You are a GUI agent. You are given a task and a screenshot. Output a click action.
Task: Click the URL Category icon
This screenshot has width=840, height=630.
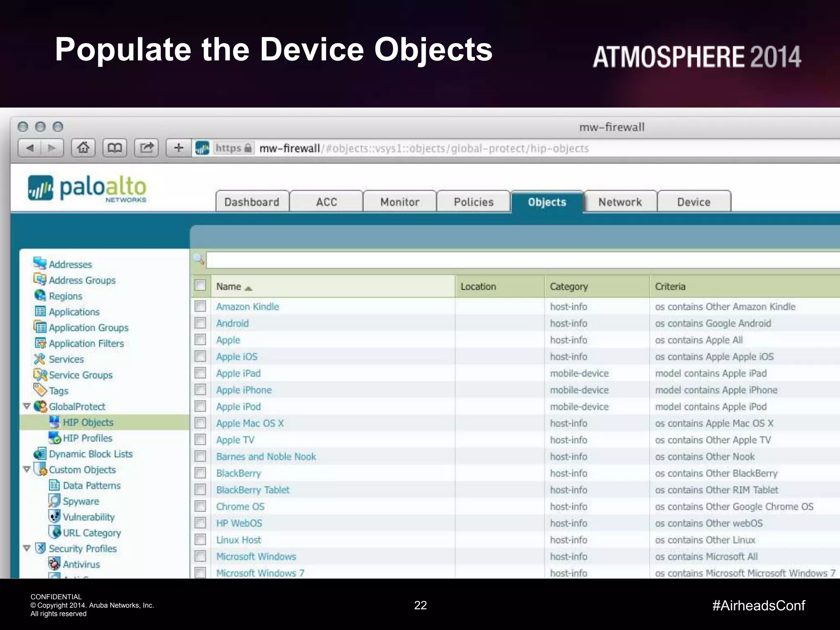pyautogui.click(x=54, y=532)
